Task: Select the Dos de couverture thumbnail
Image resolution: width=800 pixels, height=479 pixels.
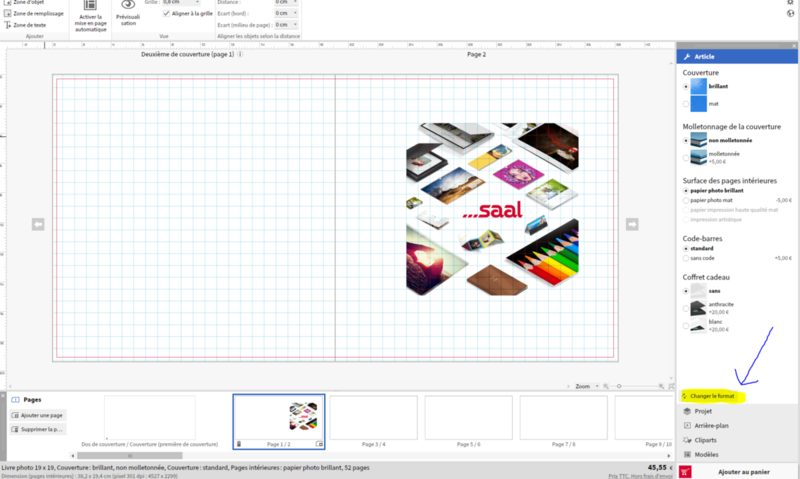Action: pyautogui.click(x=149, y=417)
